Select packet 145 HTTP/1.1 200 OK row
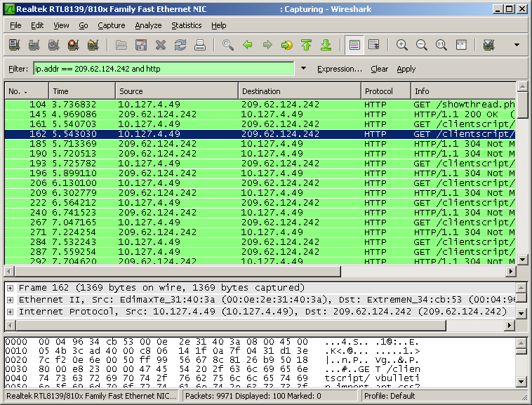532x405 pixels. point(260,114)
